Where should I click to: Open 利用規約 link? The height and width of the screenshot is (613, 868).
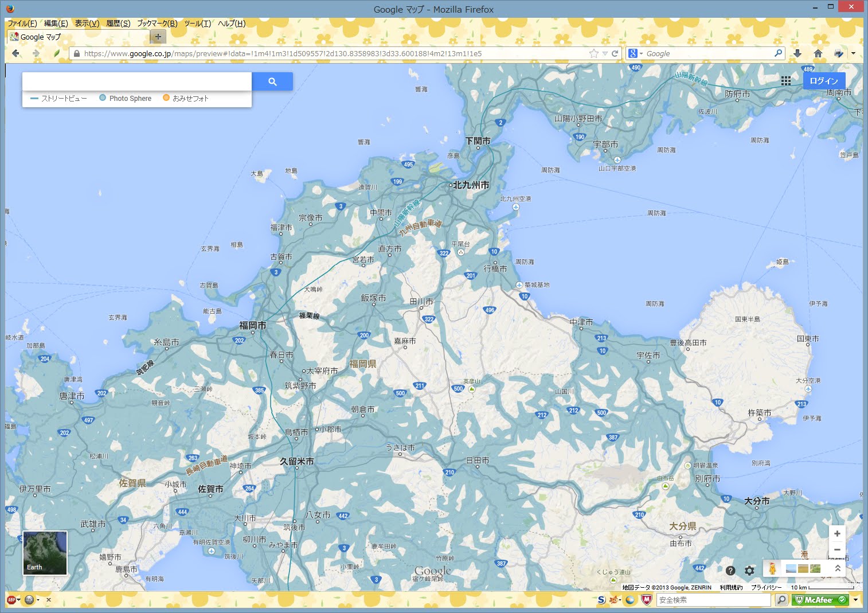(731, 587)
